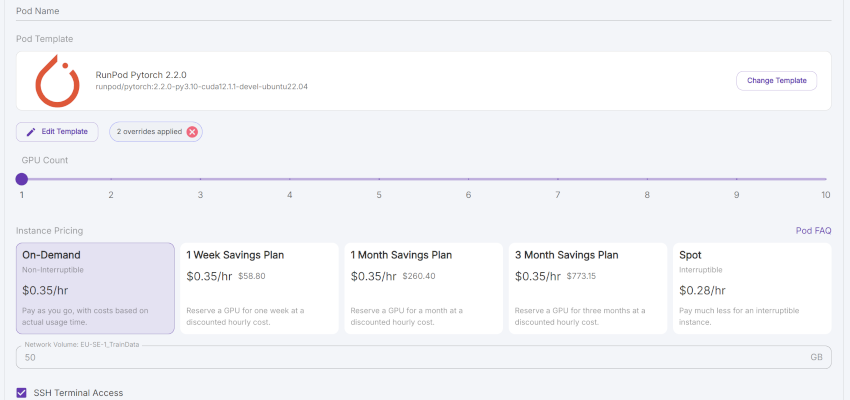
Task: Click the Pod Name input field
Action: (x=424, y=10)
